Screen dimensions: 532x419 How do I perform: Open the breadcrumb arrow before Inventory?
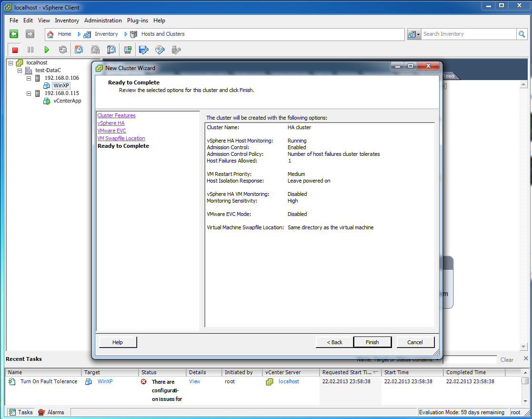point(79,34)
